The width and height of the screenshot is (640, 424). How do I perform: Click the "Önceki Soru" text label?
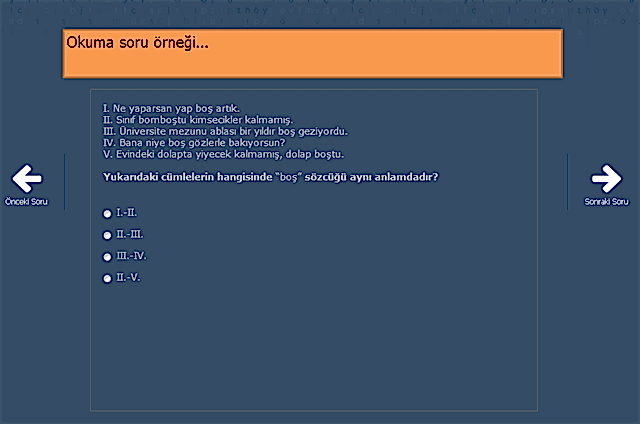(27, 202)
